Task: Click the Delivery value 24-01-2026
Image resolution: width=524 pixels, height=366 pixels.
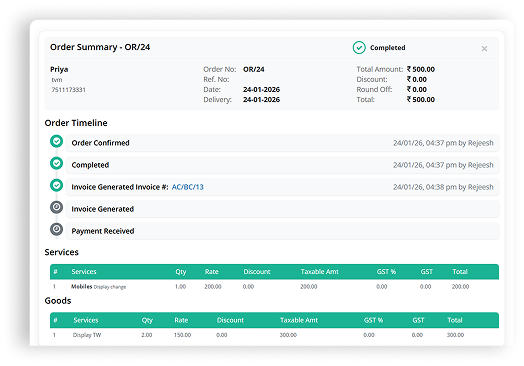Action: click(x=261, y=100)
